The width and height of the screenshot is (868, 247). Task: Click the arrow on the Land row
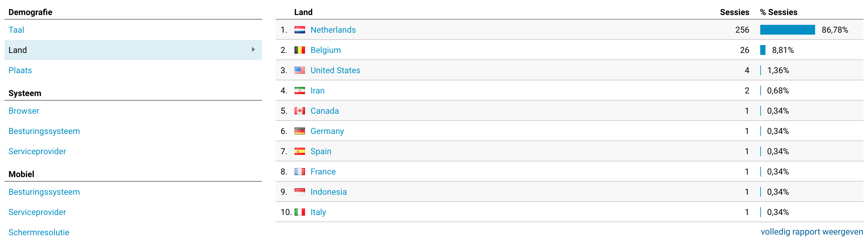pyautogui.click(x=253, y=50)
